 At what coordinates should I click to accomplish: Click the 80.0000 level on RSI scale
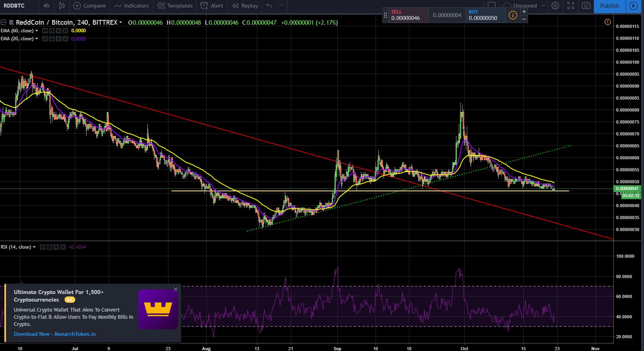pos(624,276)
